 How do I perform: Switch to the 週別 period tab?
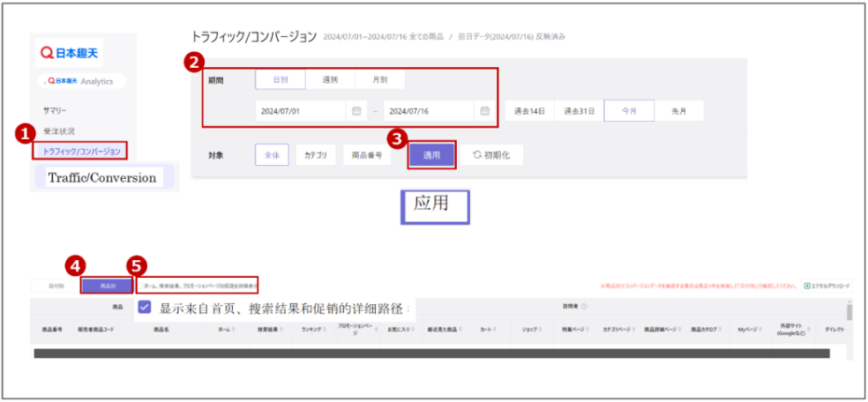click(330, 79)
